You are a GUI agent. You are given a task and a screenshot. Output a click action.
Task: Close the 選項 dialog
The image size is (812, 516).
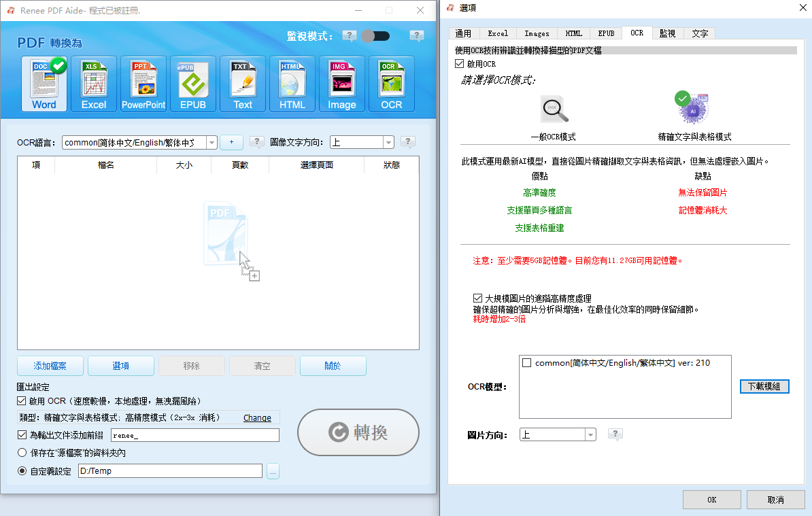(802, 7)
